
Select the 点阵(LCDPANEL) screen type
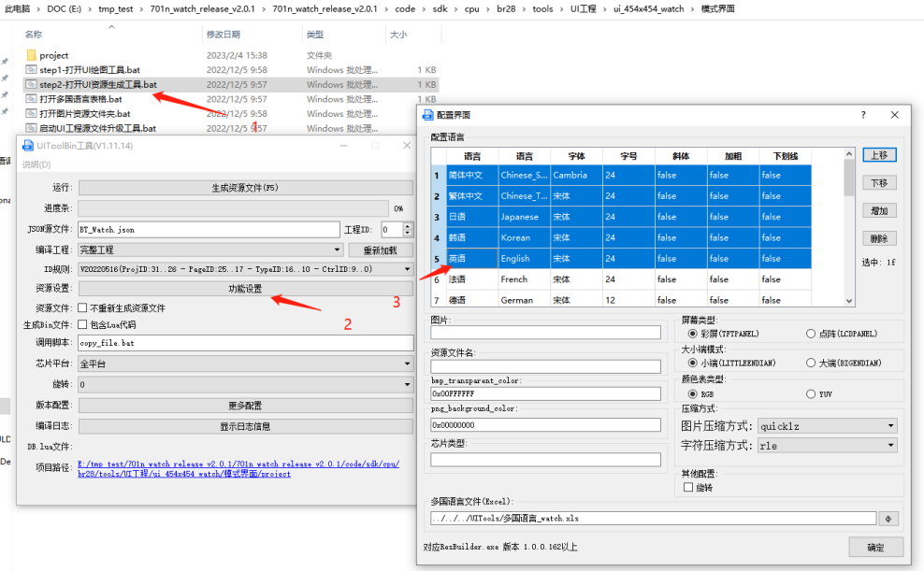click(811, 334)
